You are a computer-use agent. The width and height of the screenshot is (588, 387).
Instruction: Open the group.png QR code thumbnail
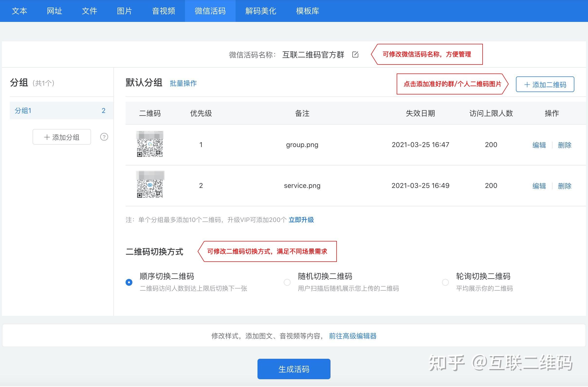[150, 144]
